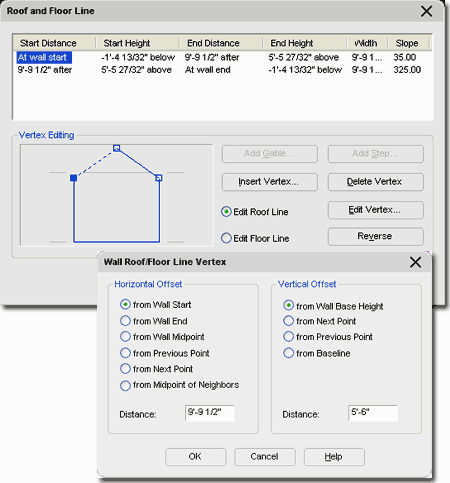
Task: Click the Insert Vertex button
Action: point(270,182)
